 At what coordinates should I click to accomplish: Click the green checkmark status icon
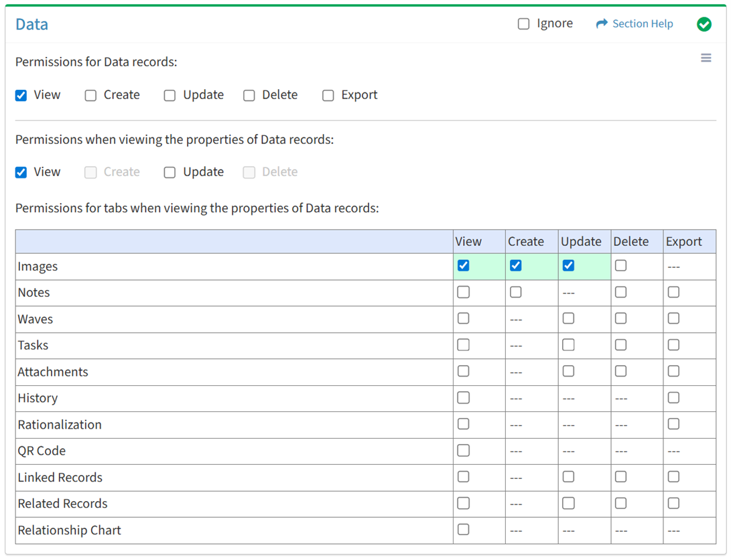704,24
